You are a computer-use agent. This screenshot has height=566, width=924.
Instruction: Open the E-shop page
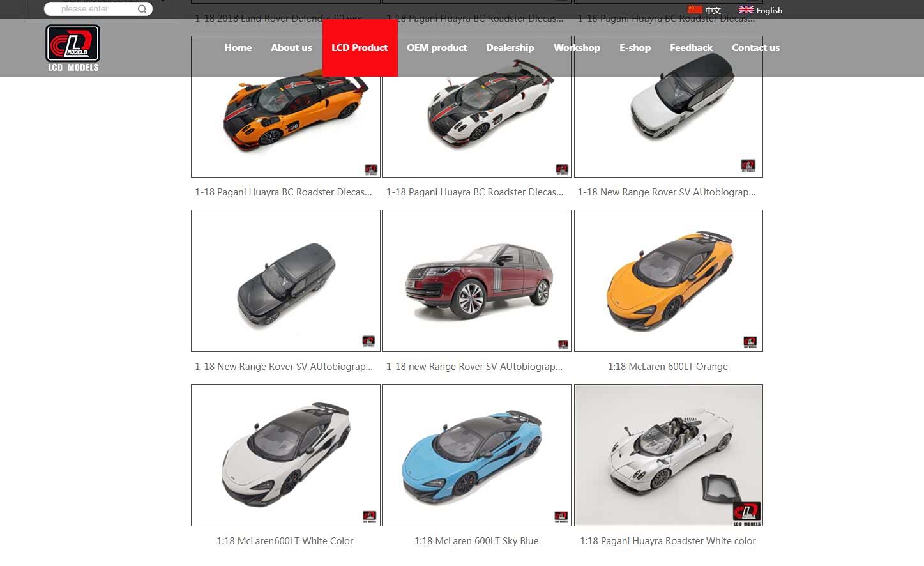tap(635, 48)
